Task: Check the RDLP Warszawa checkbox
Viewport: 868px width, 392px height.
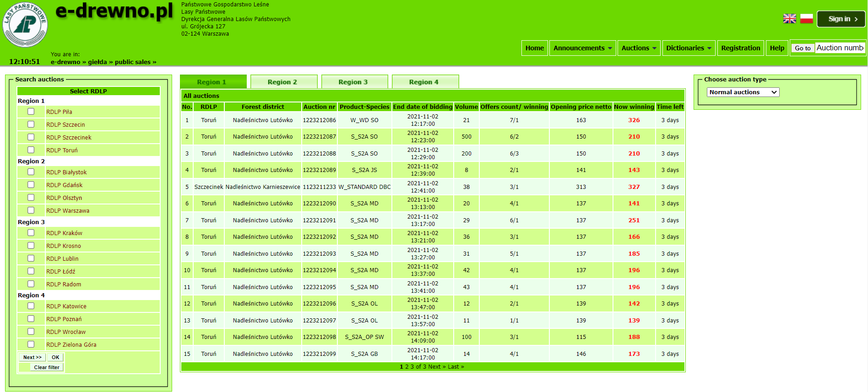Action: tap(31, 210)
